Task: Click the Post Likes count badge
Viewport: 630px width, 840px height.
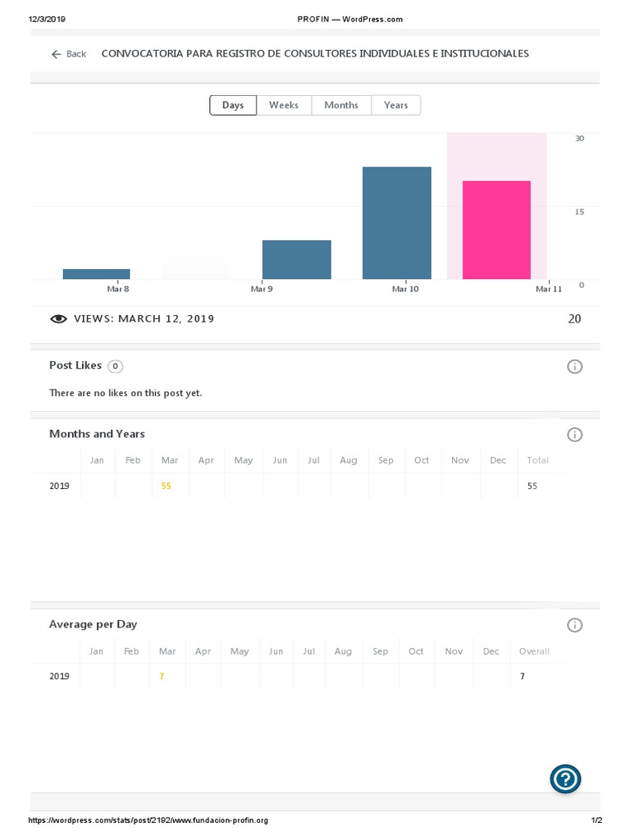Action: point(116,366)
